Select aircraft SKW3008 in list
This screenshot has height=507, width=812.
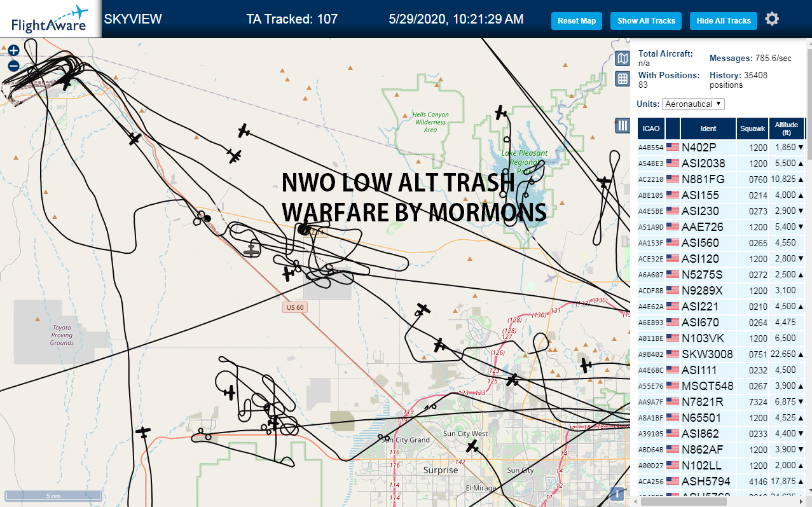click(721, 354)
